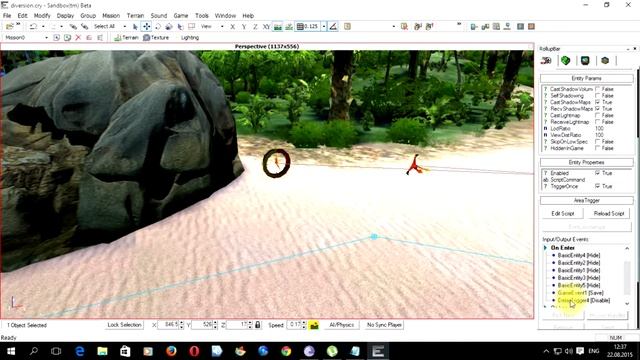Collapse the AreaTrigger rollup
The image size is (640, 360).
(587, 200)
